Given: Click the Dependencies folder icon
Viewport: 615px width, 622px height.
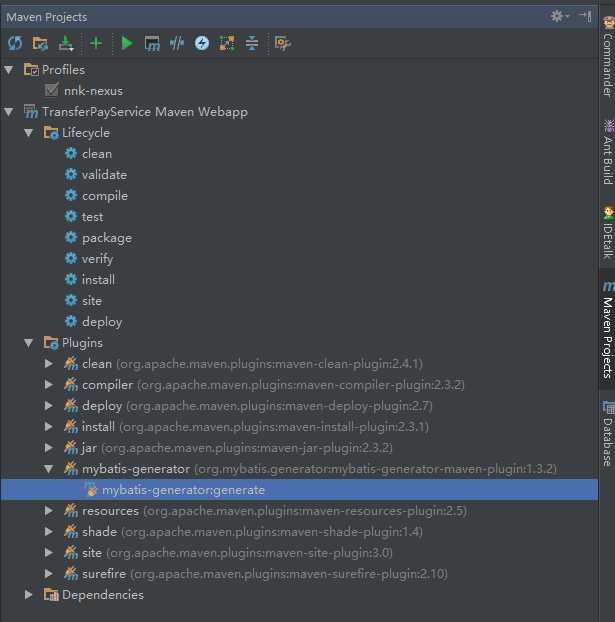Looking at the screenshot, I should pyautogui.click(x=51, y=595).
